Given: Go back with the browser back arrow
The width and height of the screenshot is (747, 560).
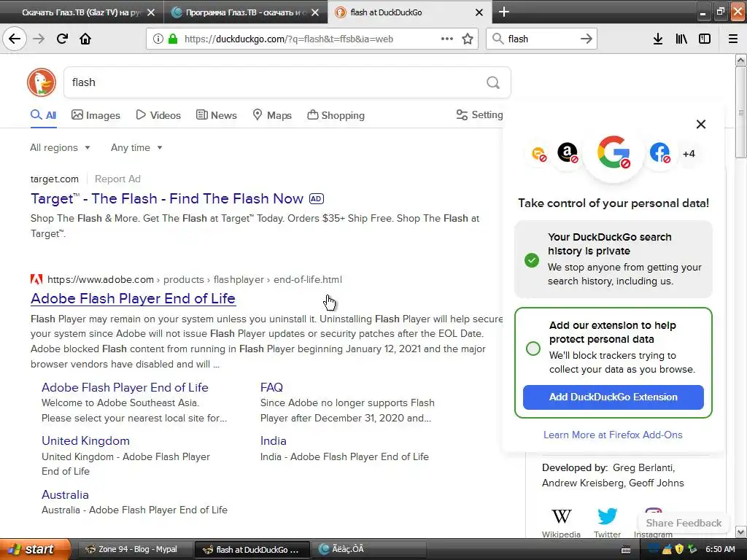Looking at the screenshot, I should click(15, 39).
